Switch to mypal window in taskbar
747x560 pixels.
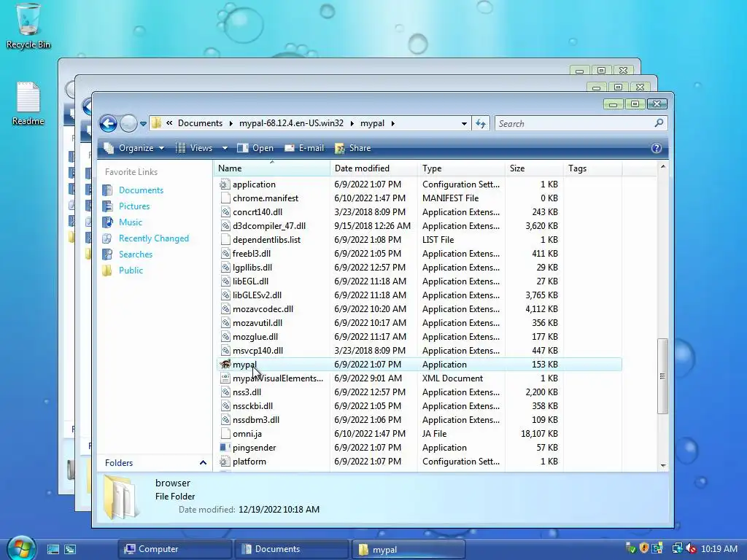click(x=409, y=549)
